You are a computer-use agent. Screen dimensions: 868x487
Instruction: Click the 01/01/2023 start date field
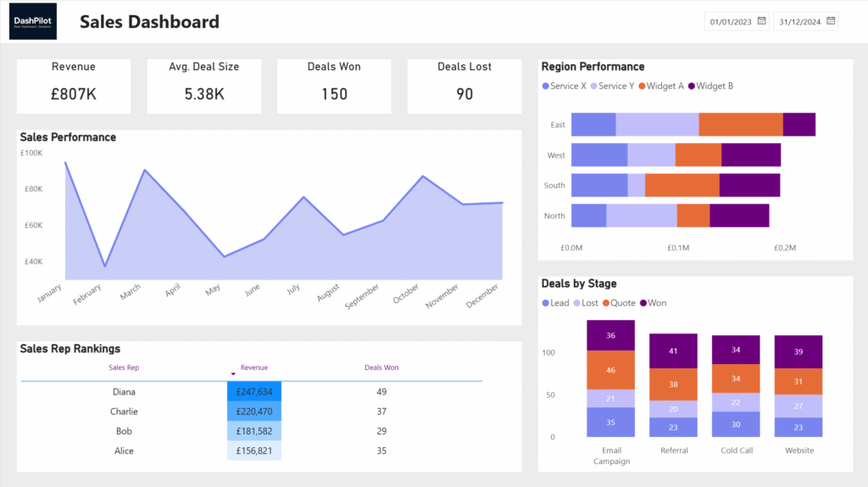pyautogui.click(x=731, y=21)
